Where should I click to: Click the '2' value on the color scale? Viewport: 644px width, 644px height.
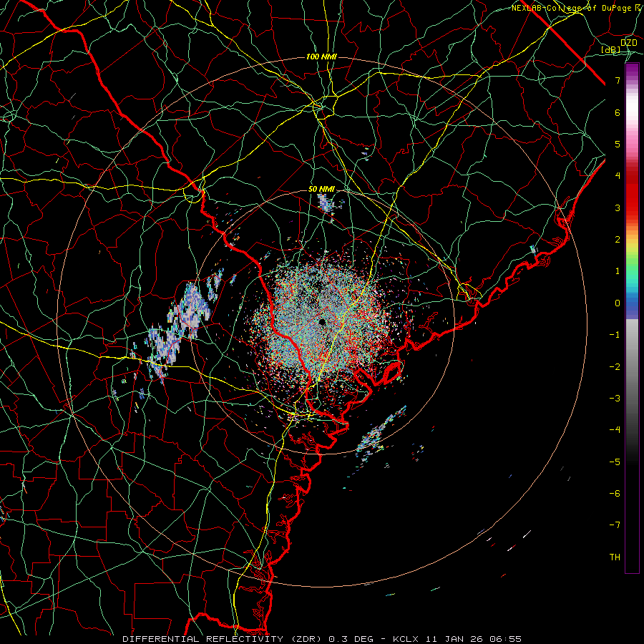click(x=618, y=240)
